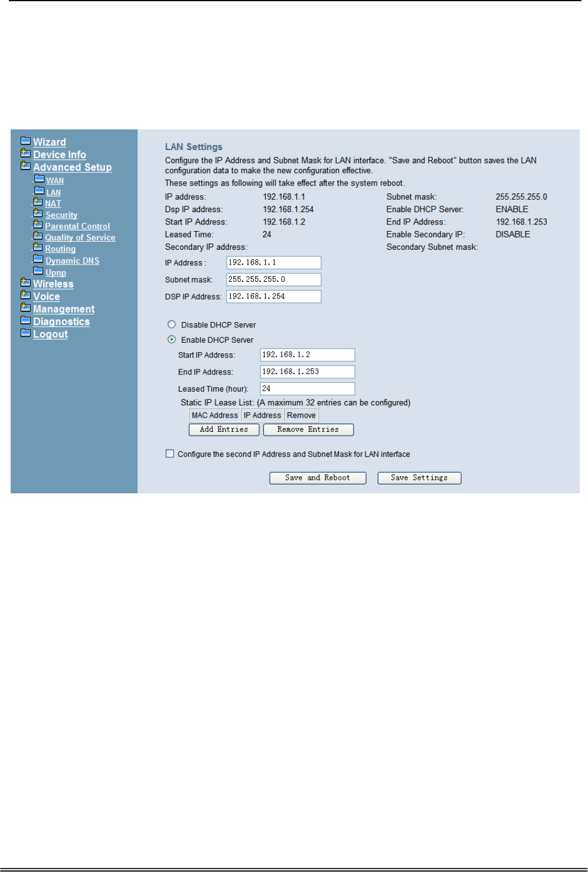Click the Add Entries button

[224, 430]
